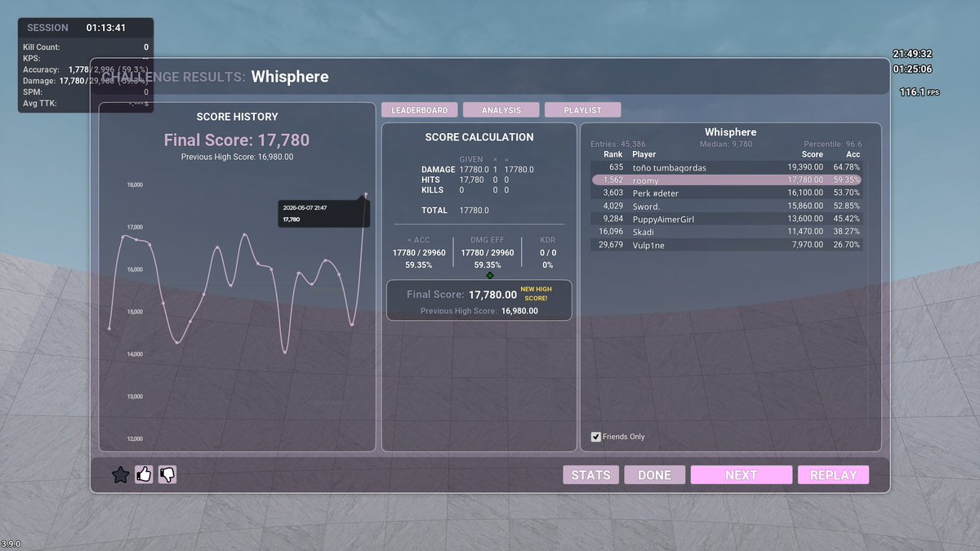980x551 pixels.
Task: Click the Acc column header
Action: tap(853, 154)
